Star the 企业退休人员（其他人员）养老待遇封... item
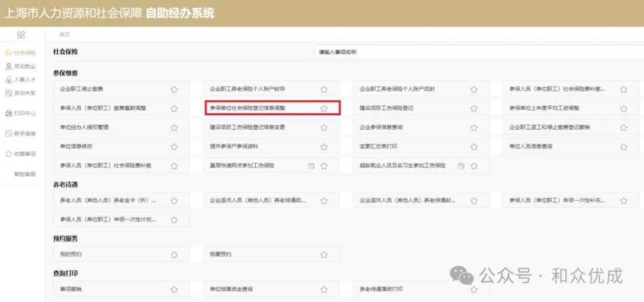644x302 pixels. point(474,201)
